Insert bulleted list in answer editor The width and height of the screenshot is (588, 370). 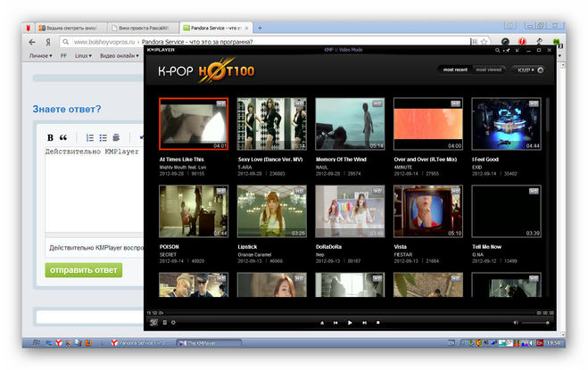tap(104, 137)
